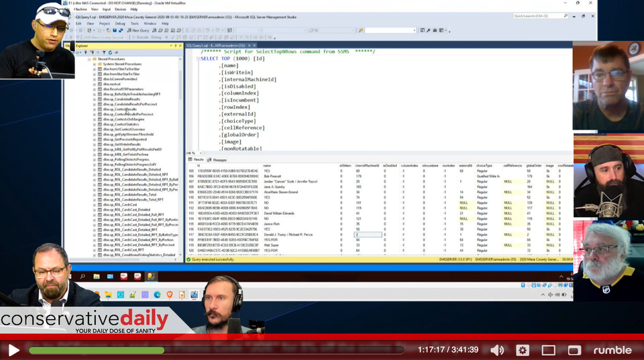The height and width of the screenshot is (360, 644).
Task: Click the highlighted internalMachineId cell in row 117
Action: [x=368, y=234]
